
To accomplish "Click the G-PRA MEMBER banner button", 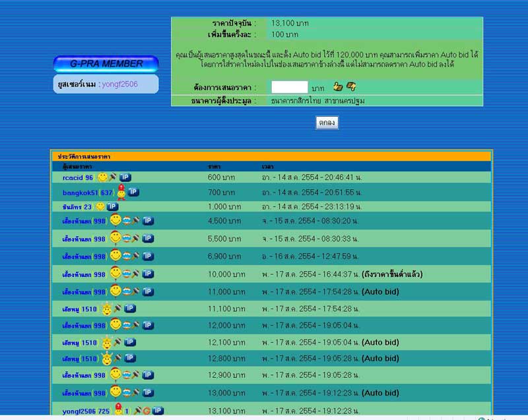I will [x=106, y=64].
